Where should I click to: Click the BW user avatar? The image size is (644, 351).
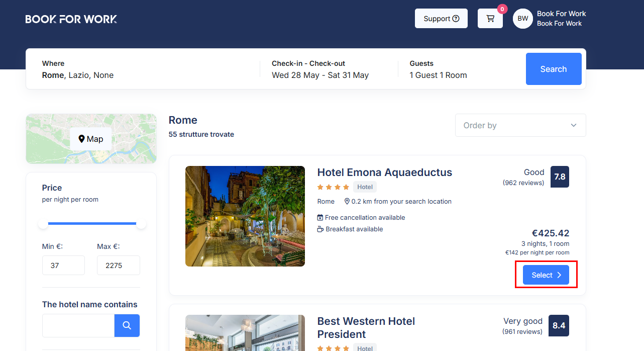[x=522, y=19]
